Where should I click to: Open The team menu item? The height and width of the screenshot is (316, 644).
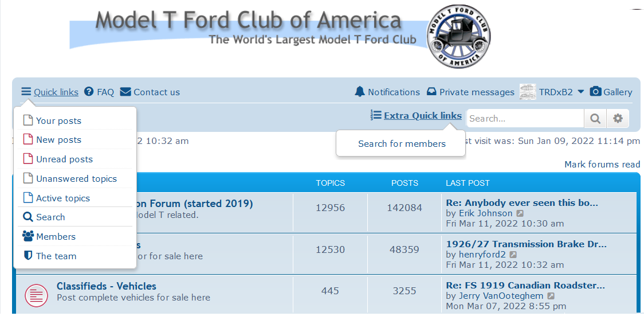point(56,256)
